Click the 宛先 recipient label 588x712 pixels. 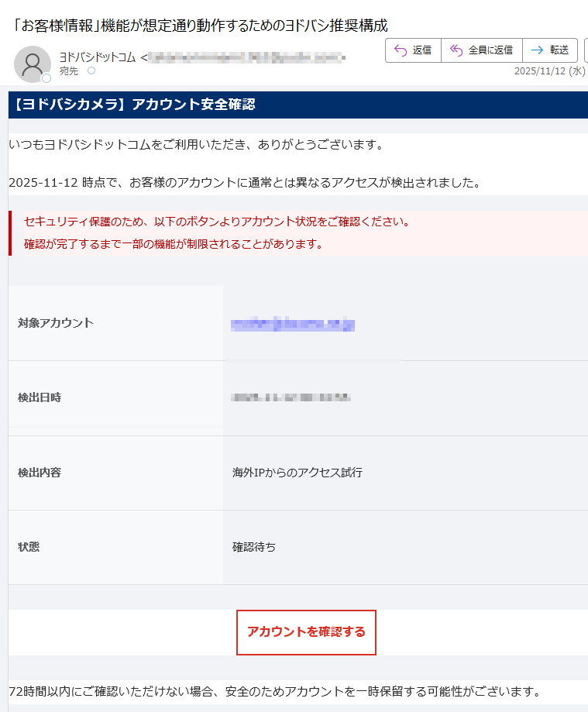point(69,71)
